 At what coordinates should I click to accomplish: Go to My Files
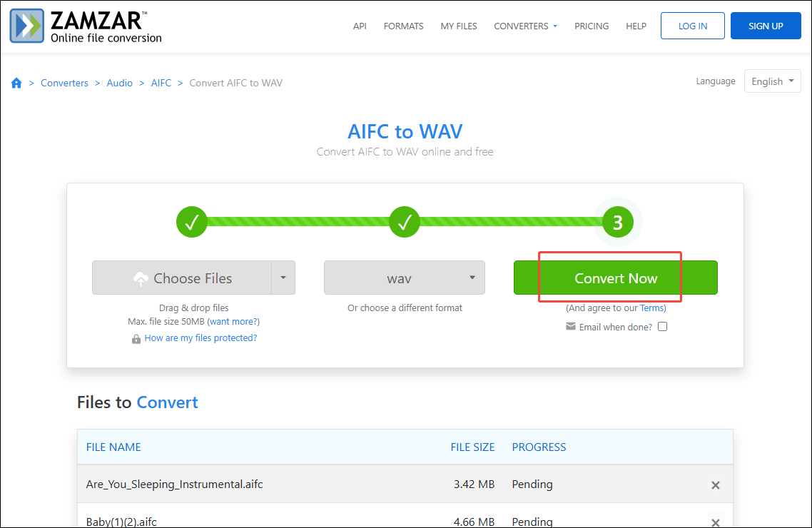tap(459, 26)
